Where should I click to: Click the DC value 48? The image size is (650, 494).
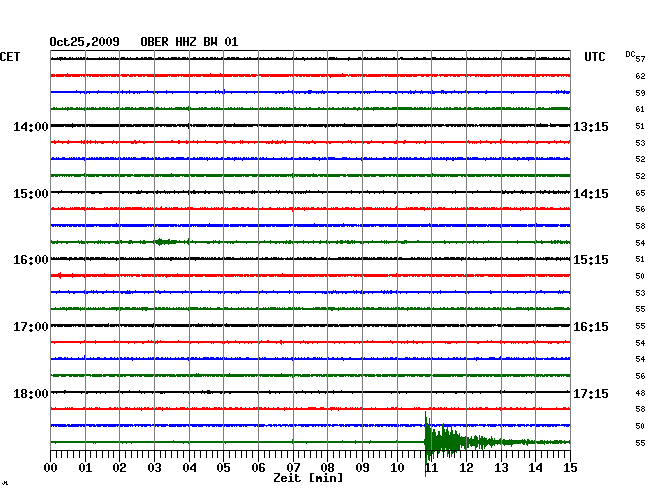pos(640,393)
